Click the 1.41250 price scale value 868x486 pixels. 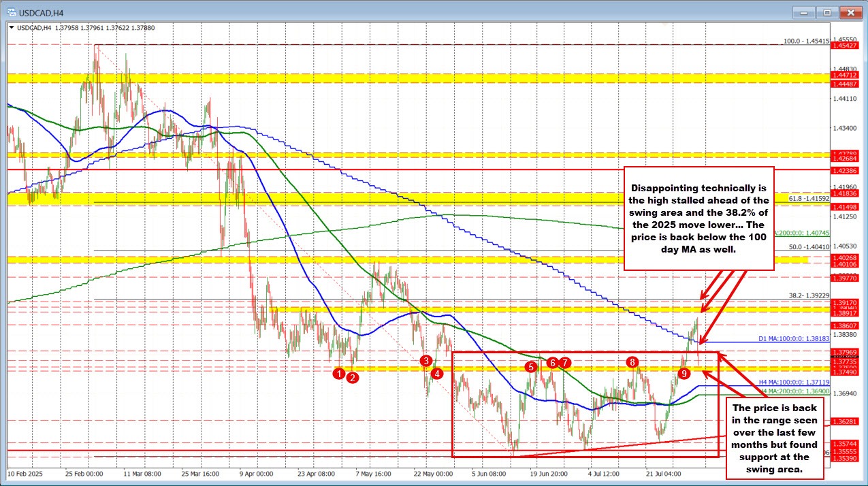pos(846,216)
